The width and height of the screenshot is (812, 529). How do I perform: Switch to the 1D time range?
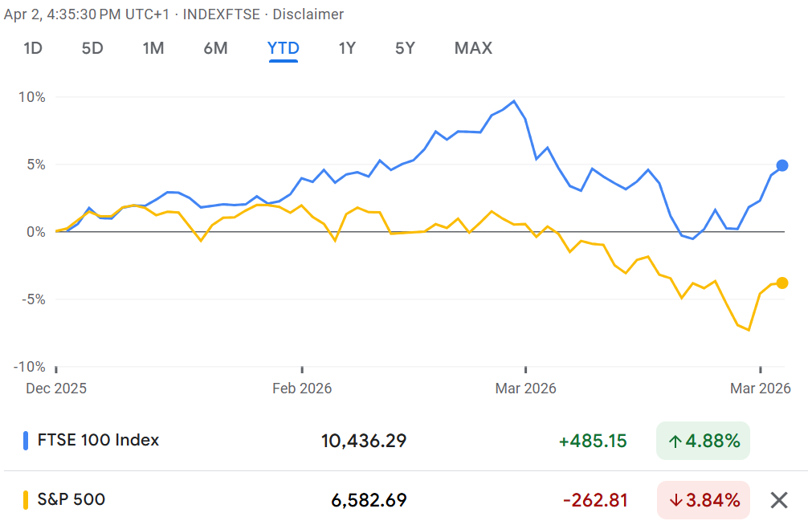pos(33,48)
